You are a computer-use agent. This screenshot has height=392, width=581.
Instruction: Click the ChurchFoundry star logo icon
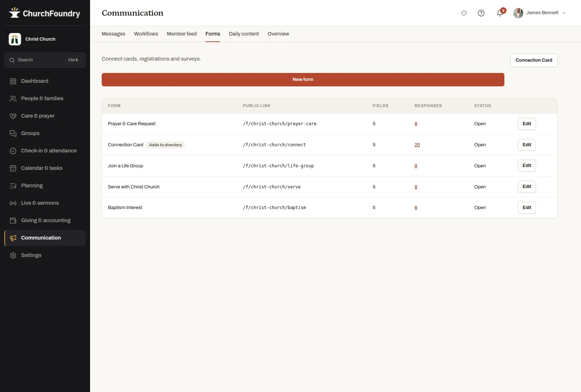coord(15,13)
